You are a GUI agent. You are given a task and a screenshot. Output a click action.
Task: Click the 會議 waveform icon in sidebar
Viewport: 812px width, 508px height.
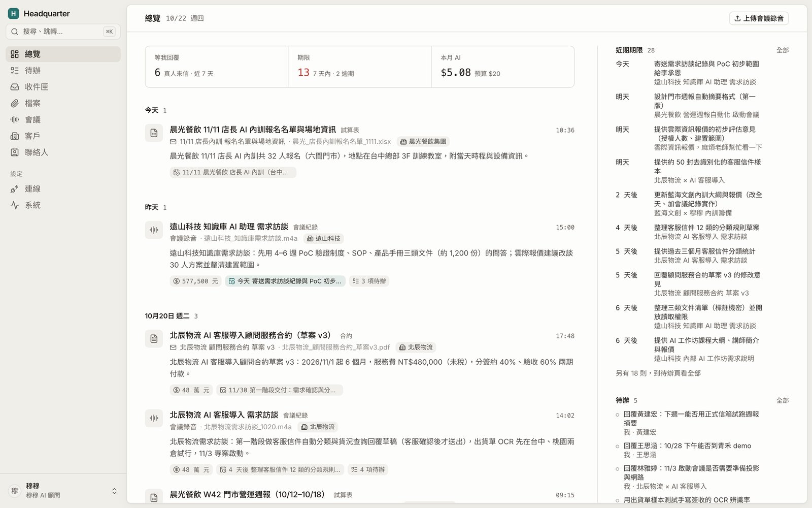point(15,119)
